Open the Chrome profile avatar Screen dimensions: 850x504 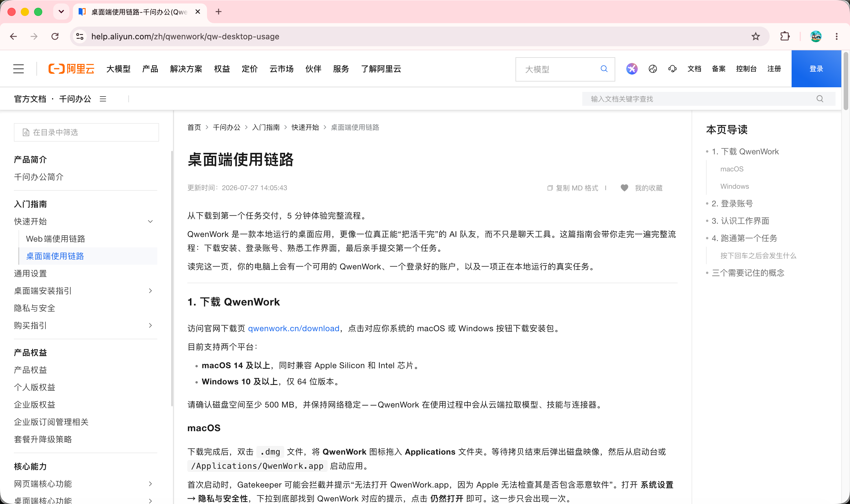click(816, 36)
